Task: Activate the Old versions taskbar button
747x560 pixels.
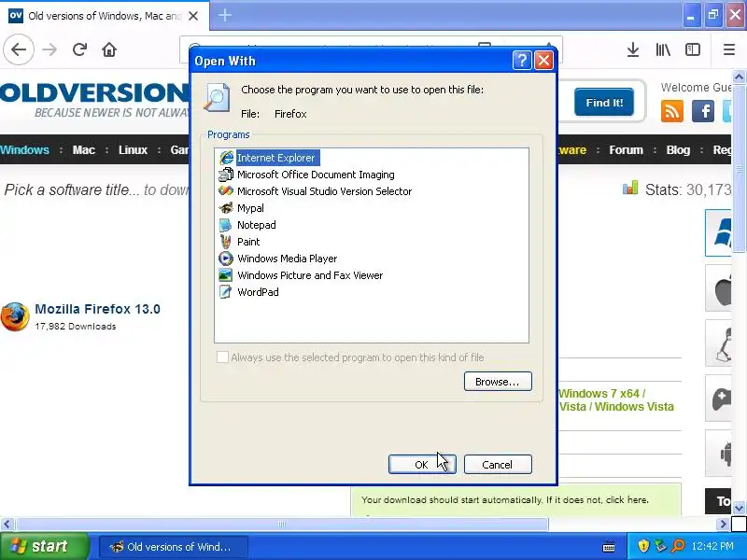Action: pos(173,547)
